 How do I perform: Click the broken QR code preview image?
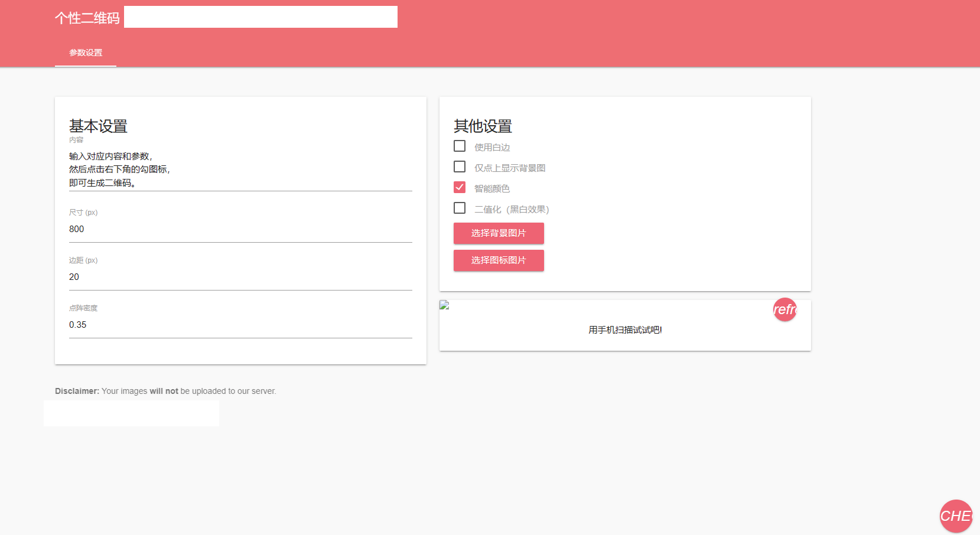pyautogui.click(x=444, y=305)
